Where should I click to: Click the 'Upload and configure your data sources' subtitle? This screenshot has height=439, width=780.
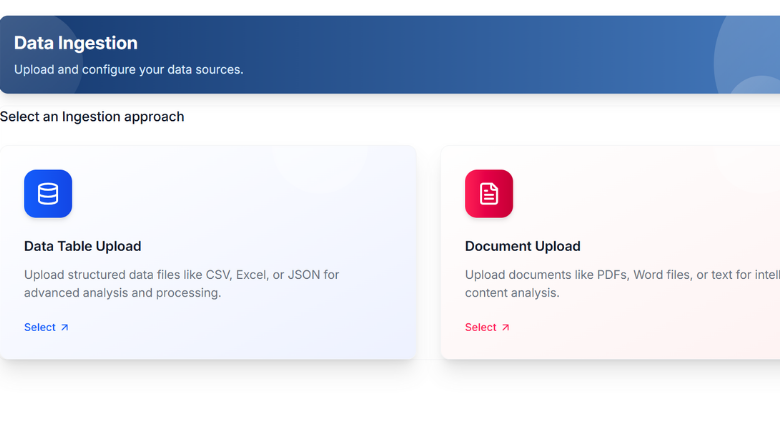pyautogui.click(x=128, y=69)
